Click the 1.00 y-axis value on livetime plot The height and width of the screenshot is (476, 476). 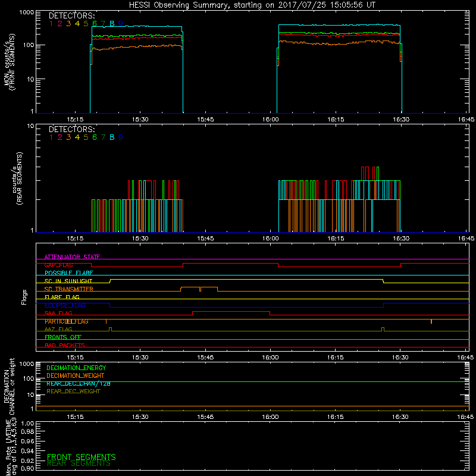(x=27, y=423)
